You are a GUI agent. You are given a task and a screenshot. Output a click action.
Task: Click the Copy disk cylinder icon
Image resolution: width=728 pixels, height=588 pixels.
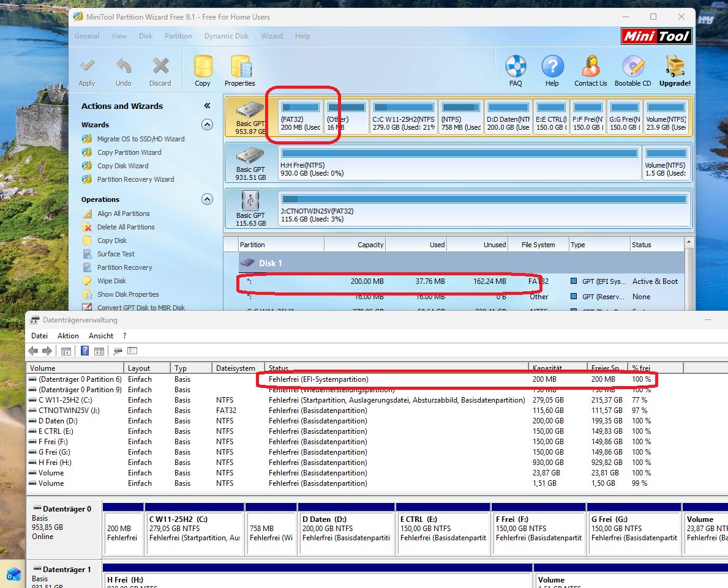click(203, 66)
